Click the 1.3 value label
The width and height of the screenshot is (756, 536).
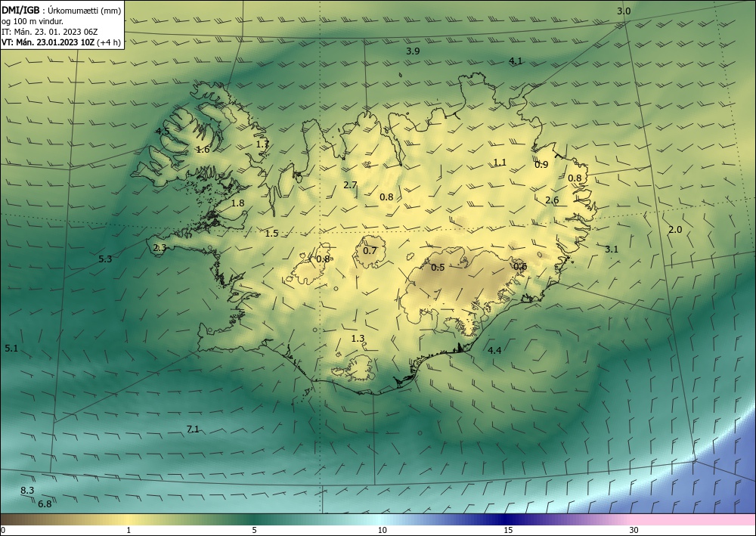coord(358,339)
